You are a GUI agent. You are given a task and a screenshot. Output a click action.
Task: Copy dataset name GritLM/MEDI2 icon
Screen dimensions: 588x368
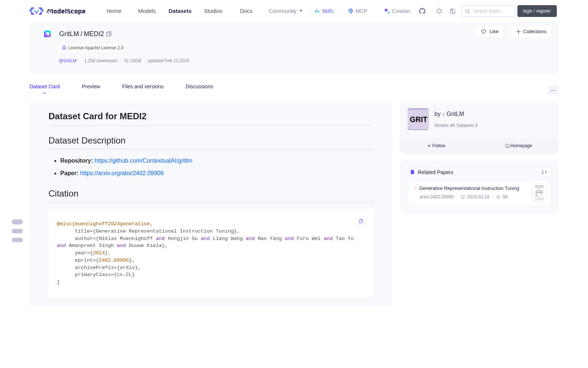pyautogui.click(x=109, y=34)
